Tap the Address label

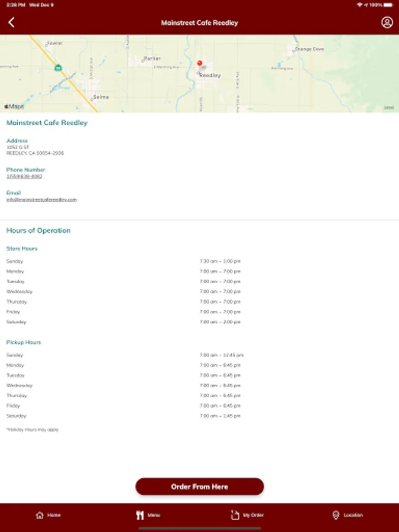click(17, 141)
